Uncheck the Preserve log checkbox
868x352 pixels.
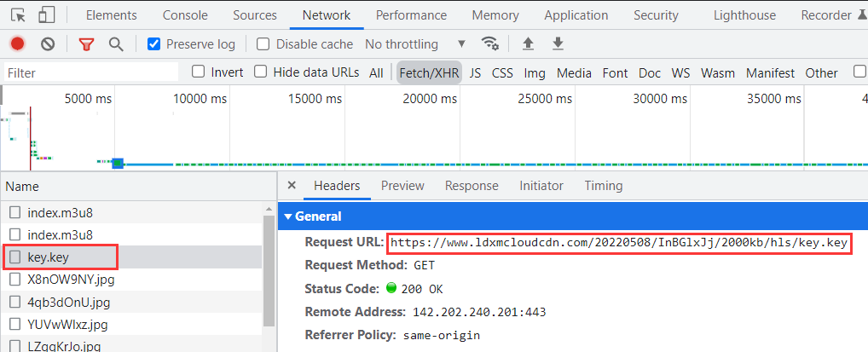click(154, 44)
